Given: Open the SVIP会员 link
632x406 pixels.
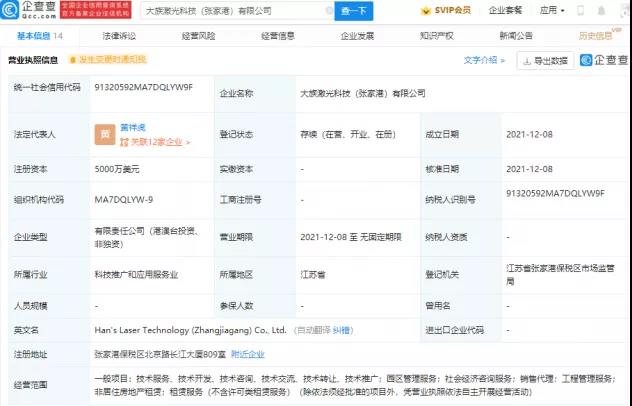Looking at the screenshot, I should click(452, 10).
